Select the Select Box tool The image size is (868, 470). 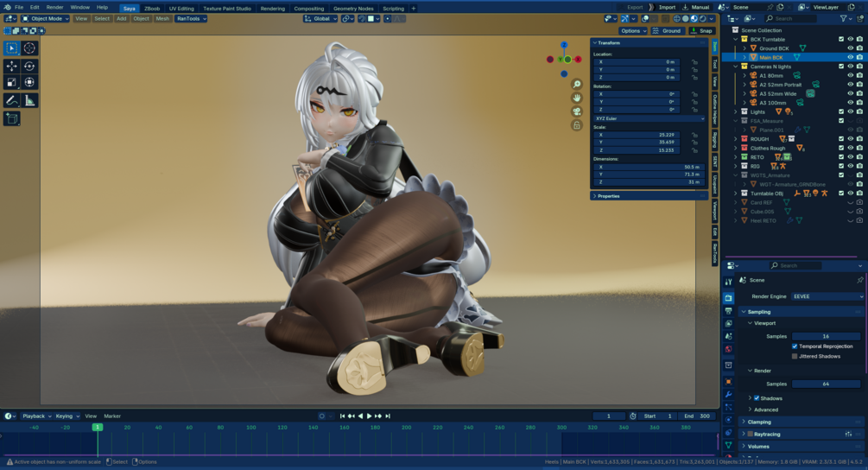(11, 48)
